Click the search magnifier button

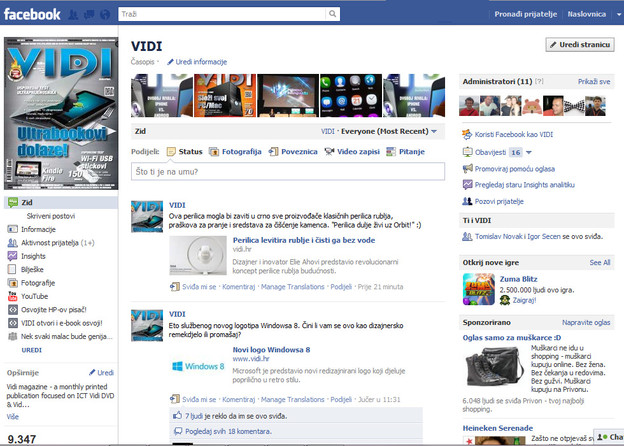pyautogui.click(x=332, y=14)
